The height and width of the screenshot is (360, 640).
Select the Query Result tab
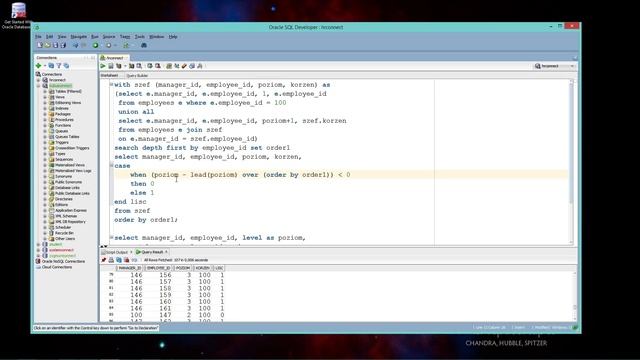(151, 252)
